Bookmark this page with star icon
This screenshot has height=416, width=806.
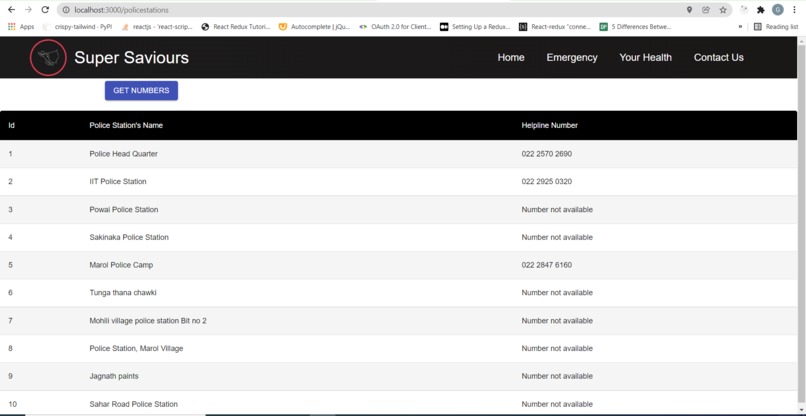[x=723, y=10]
